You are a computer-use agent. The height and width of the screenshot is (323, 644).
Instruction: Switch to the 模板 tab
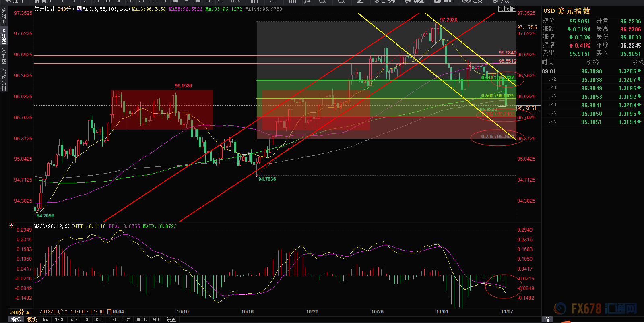tap(32, 319)
